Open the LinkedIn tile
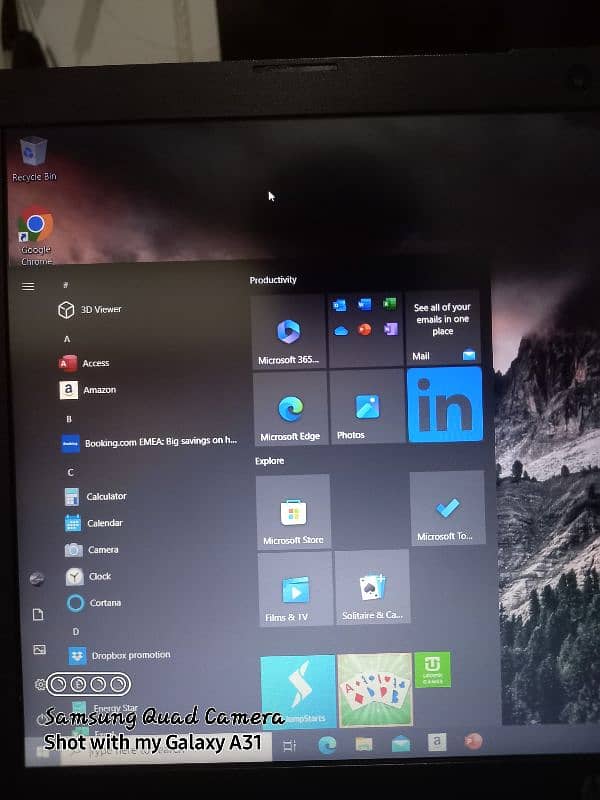The image size is (600, 800). click(445, 405)
